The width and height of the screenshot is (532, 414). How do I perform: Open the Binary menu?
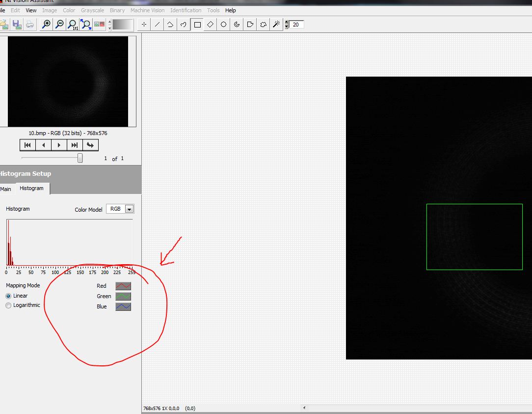[117, 10]
